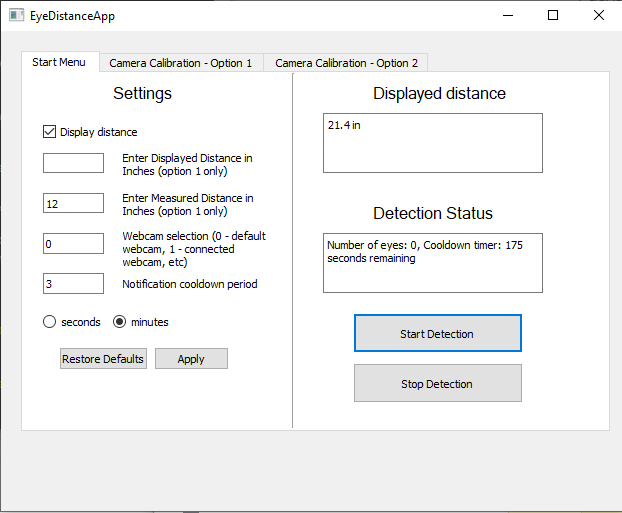The height and width of the screenshot is (513, 622).
Task: Click the Detection Status heading
Action: [433, 213]
